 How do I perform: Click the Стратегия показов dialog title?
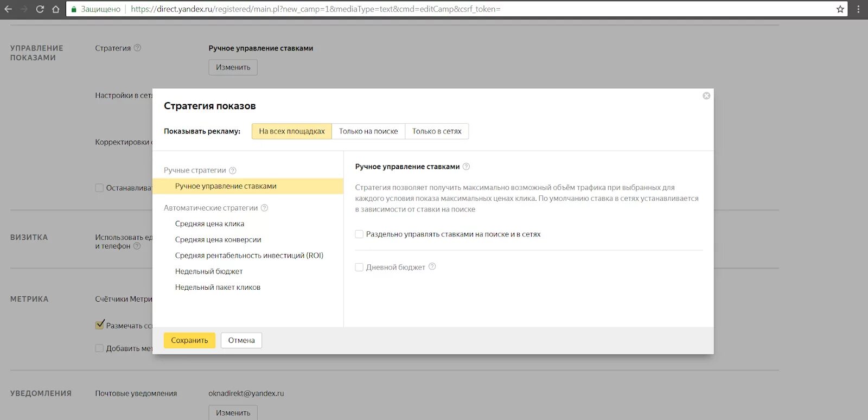click(x=210, y=106)
